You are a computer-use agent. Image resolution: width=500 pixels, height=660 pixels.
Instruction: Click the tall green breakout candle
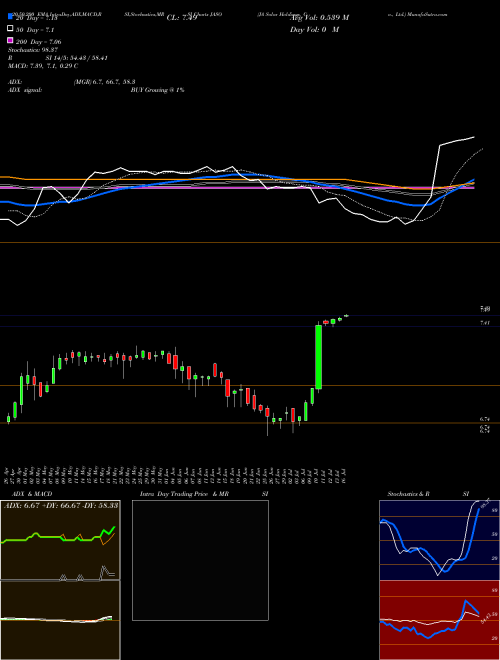pos(319,357)
